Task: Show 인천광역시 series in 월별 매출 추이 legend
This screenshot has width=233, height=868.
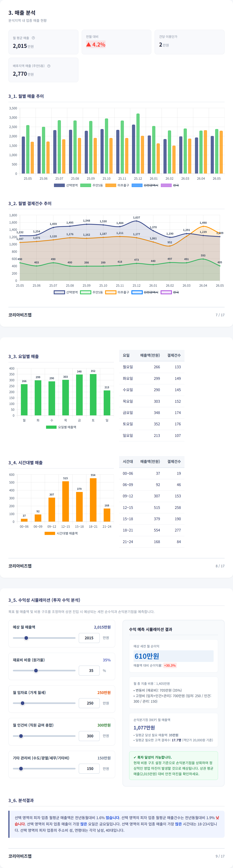Action: (x=145, y=185)
